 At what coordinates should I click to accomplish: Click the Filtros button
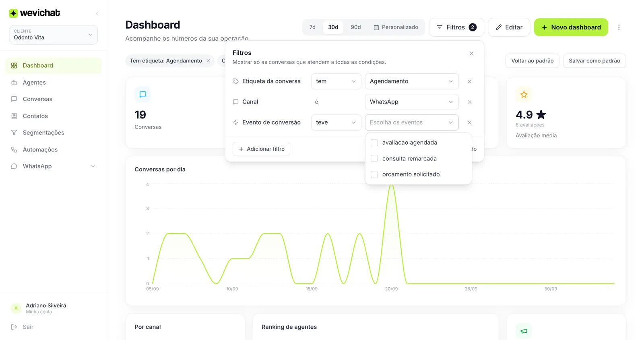[456, 27]
